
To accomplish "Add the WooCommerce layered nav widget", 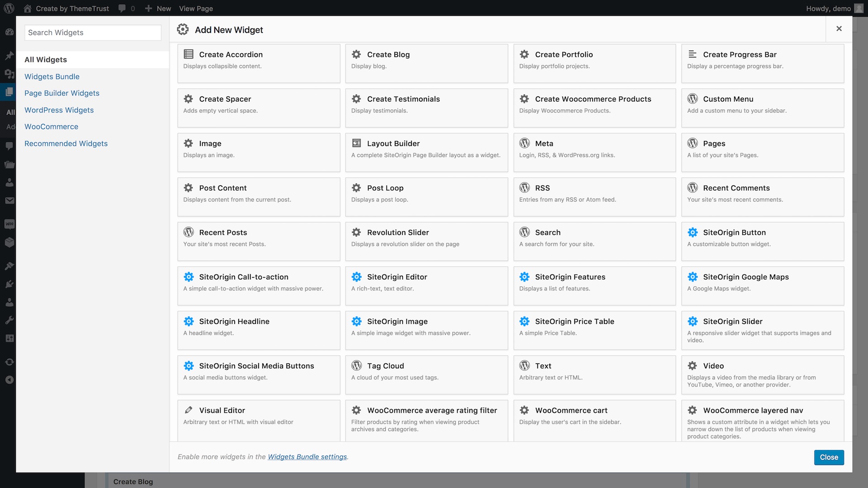I will (x=762, y=421).
